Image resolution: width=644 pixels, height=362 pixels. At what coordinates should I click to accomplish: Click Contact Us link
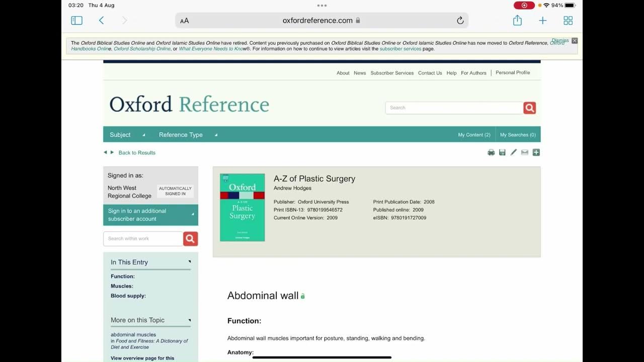point(430,73)
